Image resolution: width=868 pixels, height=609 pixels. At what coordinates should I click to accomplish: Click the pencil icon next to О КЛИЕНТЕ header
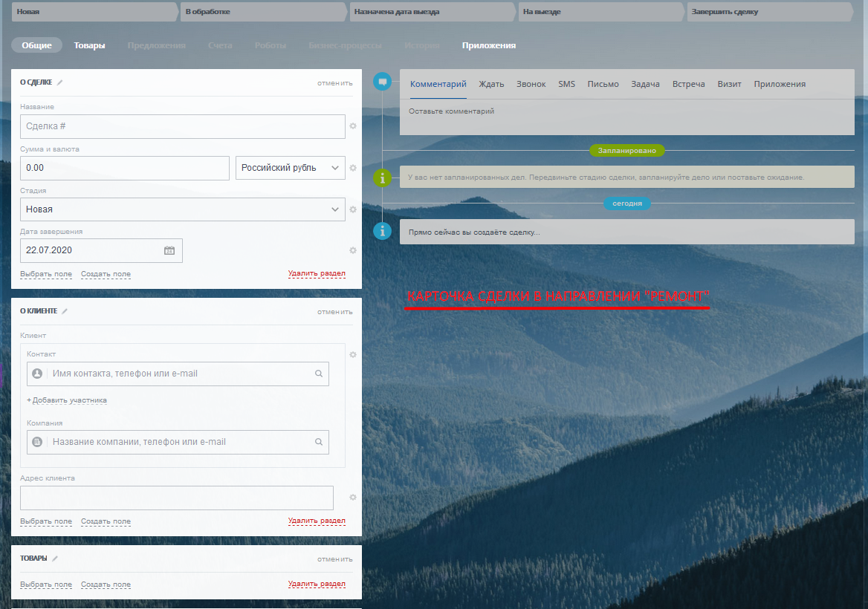coord(65,311)
